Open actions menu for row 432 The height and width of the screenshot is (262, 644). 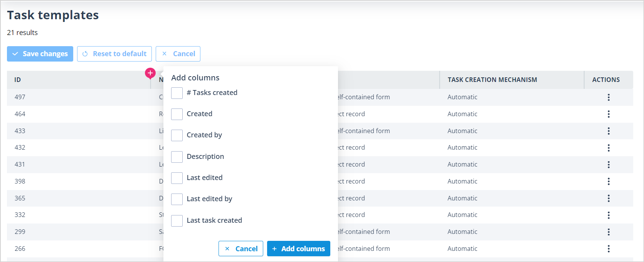609,148
